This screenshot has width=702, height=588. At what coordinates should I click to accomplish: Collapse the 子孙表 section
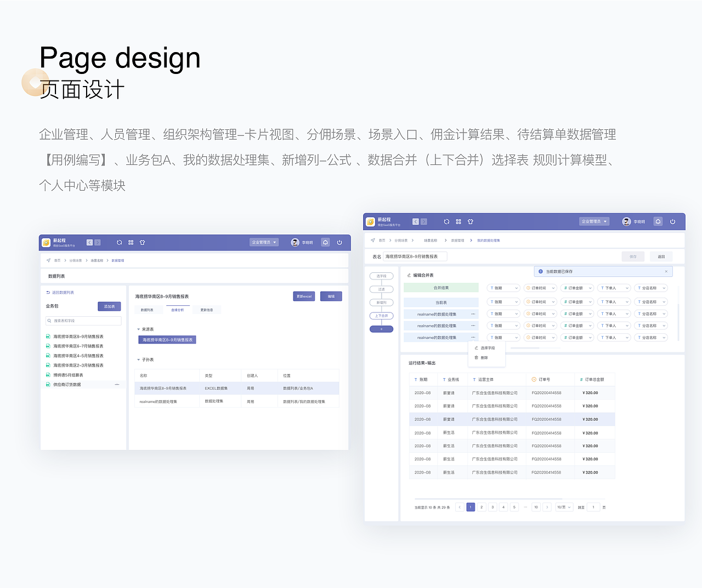(x=138, y=360)
